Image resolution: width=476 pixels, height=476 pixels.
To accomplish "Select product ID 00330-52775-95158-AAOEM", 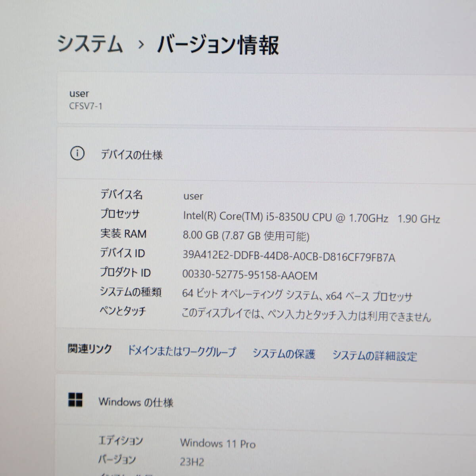I will (250, 275).
